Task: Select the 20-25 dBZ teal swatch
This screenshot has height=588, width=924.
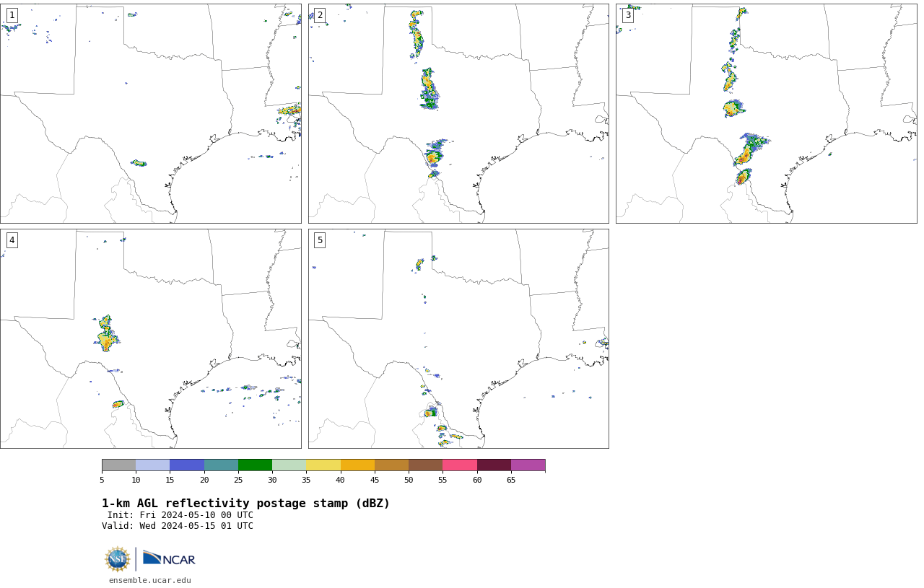Action: (221, 465)
